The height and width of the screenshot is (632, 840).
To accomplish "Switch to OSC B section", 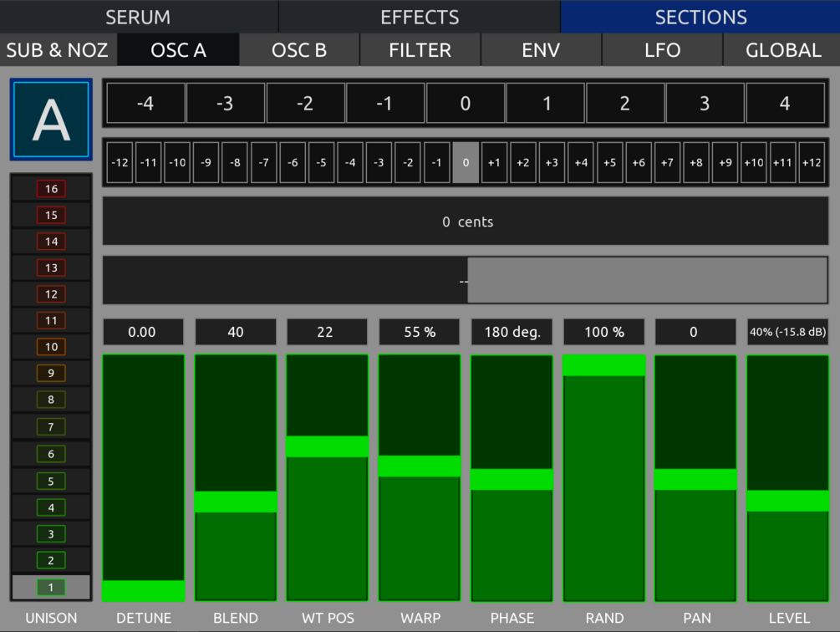I will click(x=299, y=50).
